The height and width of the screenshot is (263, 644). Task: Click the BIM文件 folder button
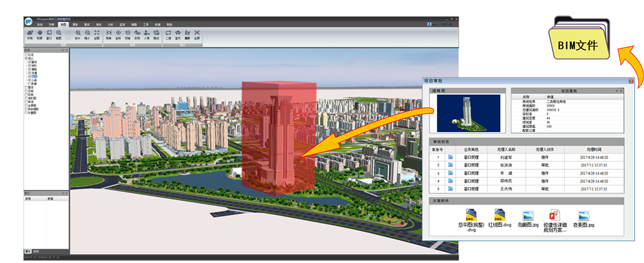(577, 46)
